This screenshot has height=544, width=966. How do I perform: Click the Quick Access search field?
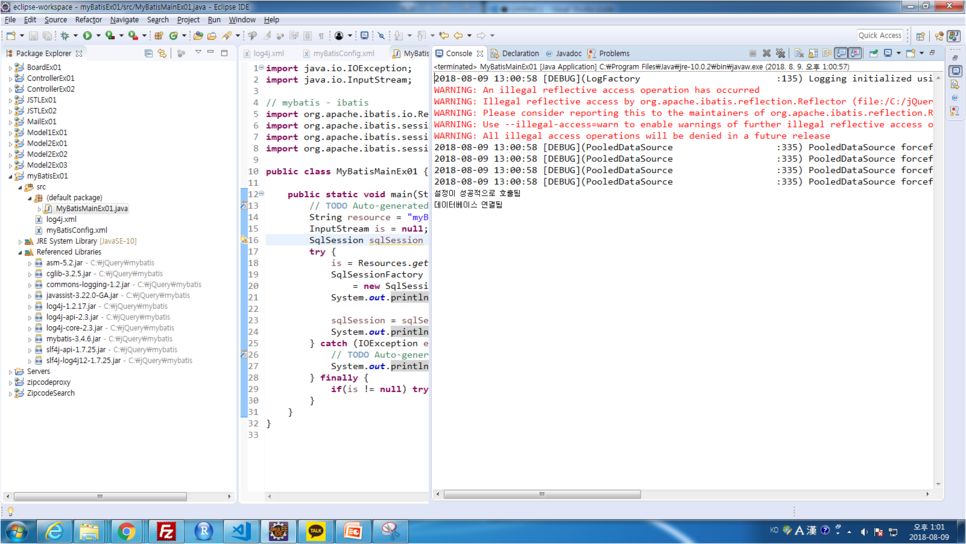point(880,35)
